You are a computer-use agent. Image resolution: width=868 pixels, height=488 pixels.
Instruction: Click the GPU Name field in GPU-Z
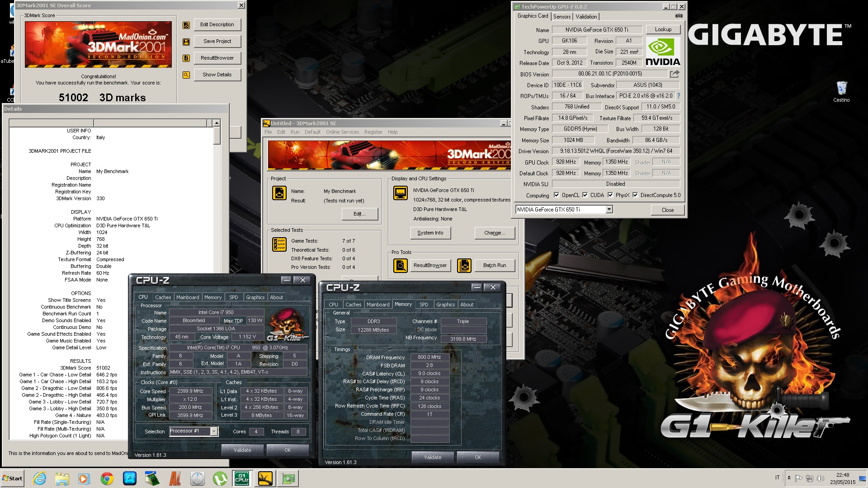(597, 30)
